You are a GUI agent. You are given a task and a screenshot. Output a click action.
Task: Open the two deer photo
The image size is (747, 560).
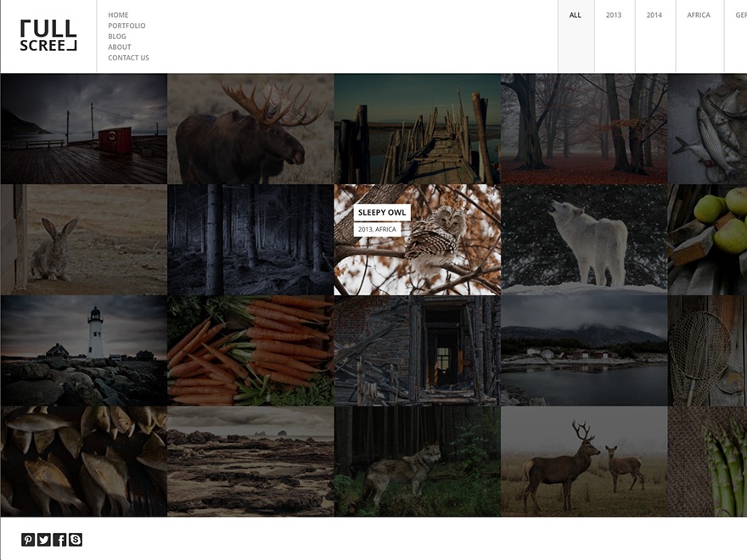pyautogui.click(x=584, y=462)
